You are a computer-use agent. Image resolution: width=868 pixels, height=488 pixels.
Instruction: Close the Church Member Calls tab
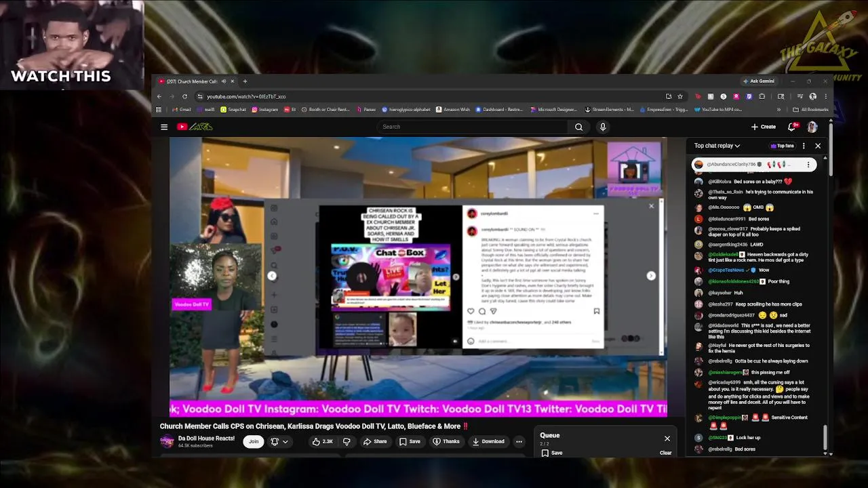click(232, 81)
